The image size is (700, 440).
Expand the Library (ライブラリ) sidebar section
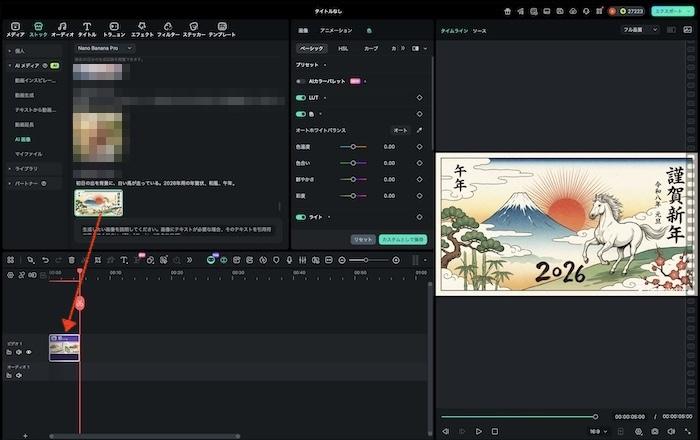pos(28,169)
